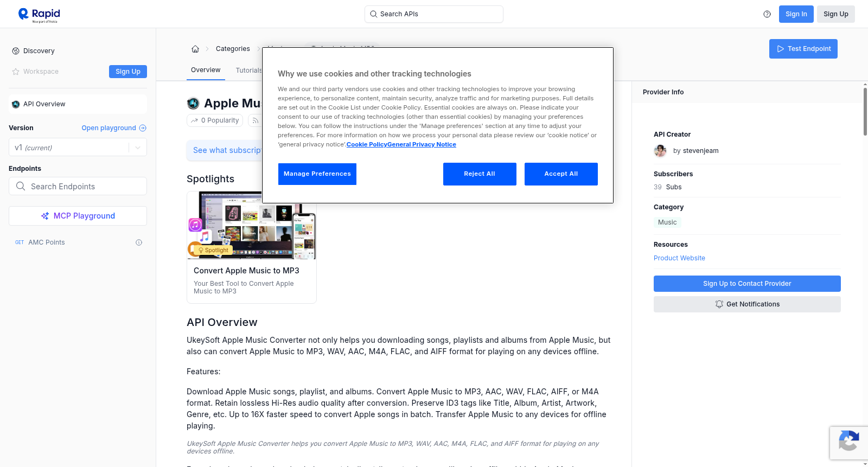Click the popularity trend icon
The width and height of the screenshot is (868, 467).
pyautogui.click(x=194, y=120)
